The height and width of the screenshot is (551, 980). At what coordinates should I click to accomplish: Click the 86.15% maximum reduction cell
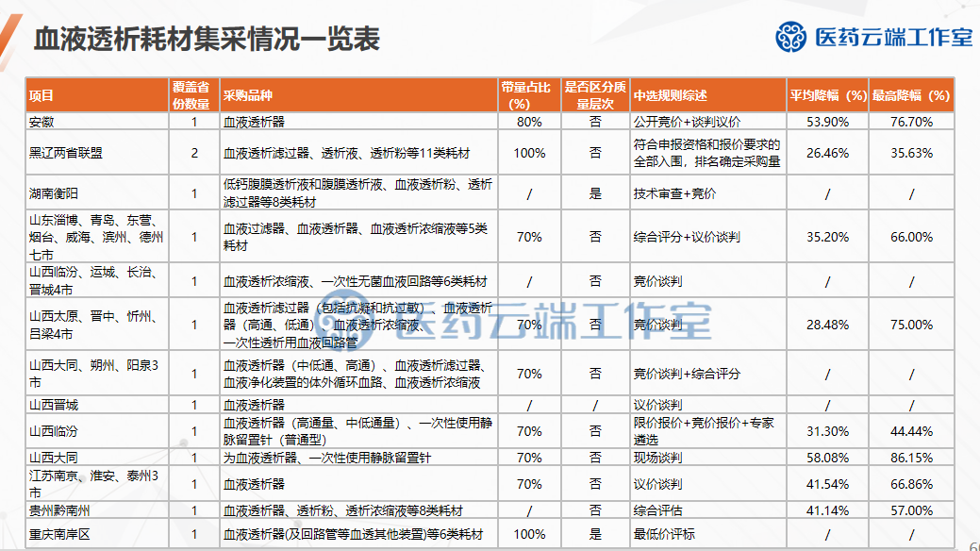911,458
